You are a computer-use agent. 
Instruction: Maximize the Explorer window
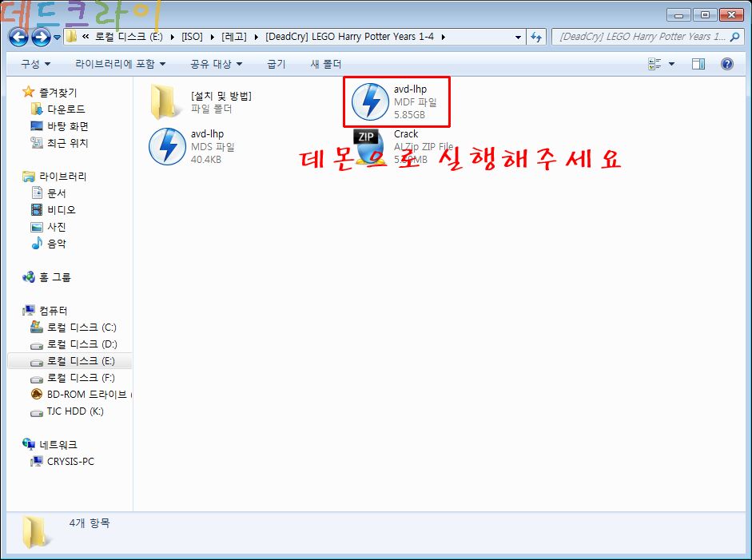click(x=705, y=15)
